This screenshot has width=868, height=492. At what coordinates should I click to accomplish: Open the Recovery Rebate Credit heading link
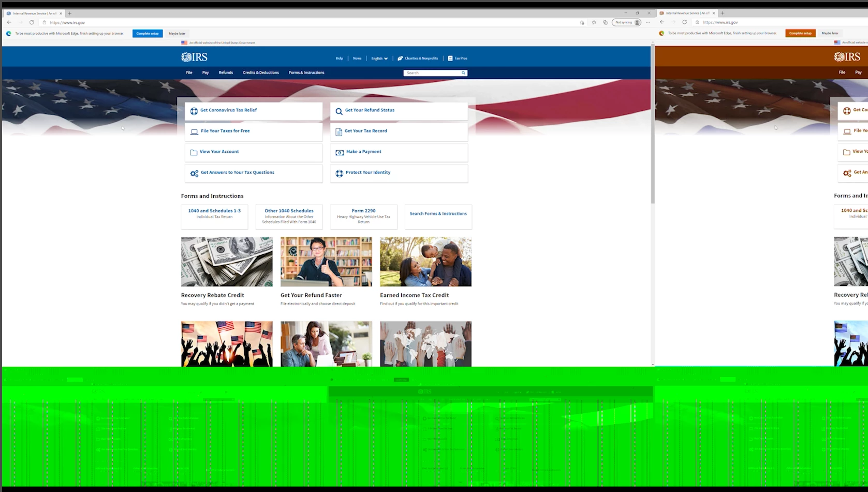click(x=213, y=295)
